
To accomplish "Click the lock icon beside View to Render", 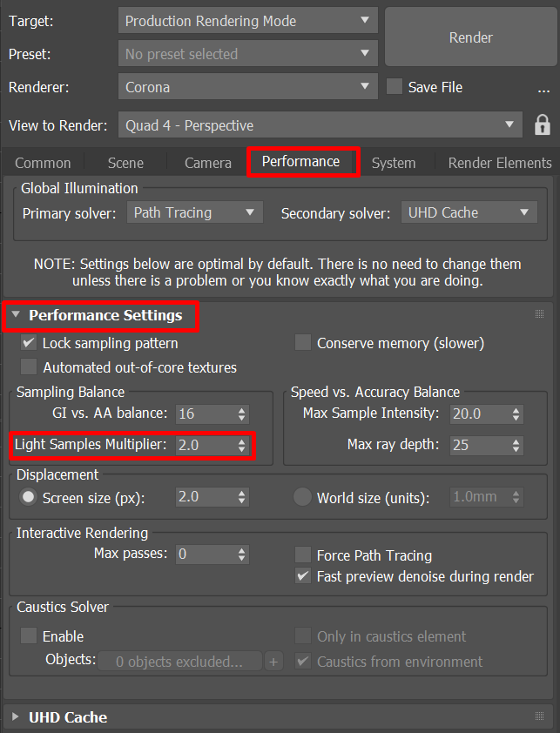I will click(x=543, y=124).
